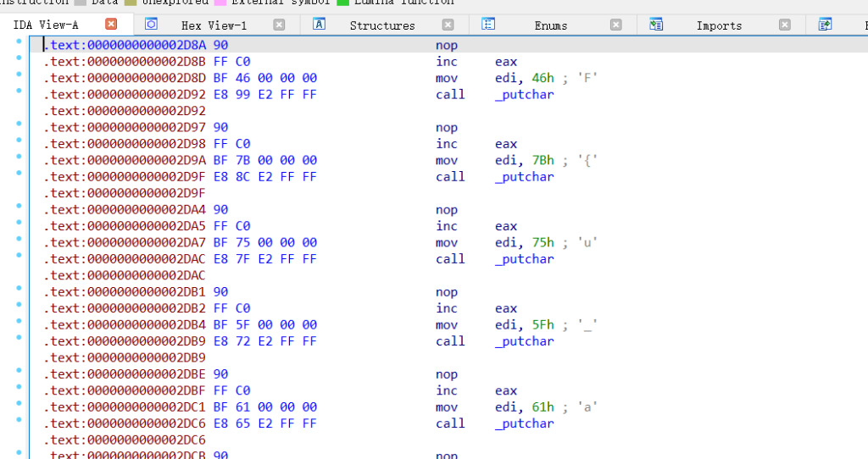Click the Enums tab icon

(x=488, y=25)
